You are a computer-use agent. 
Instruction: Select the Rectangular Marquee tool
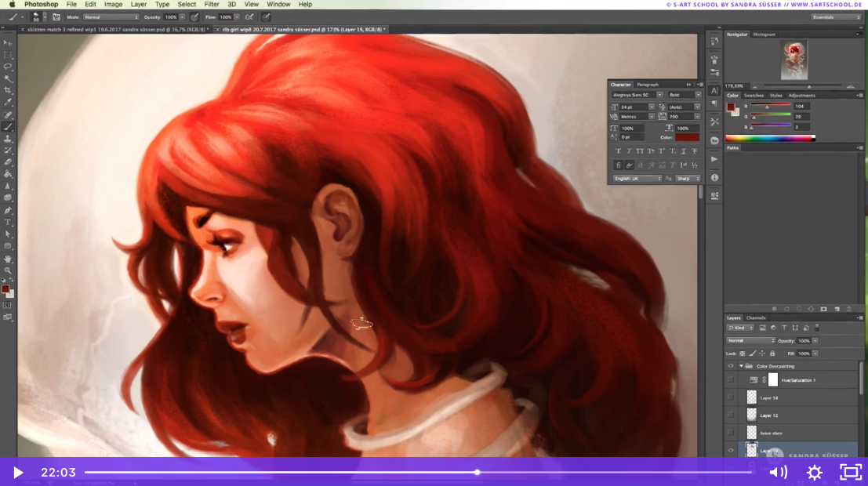[8, 55]
